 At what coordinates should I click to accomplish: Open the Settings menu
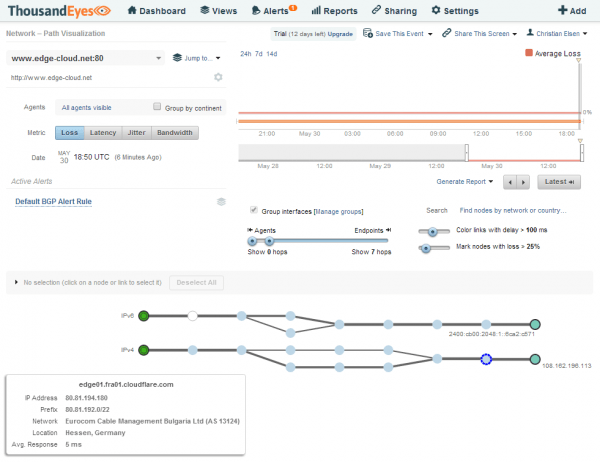pos(455,11)
